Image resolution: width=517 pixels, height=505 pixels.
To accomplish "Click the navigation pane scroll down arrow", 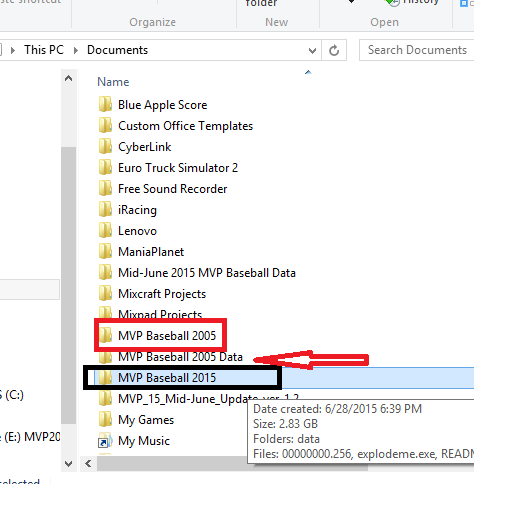I will [69, 464].
